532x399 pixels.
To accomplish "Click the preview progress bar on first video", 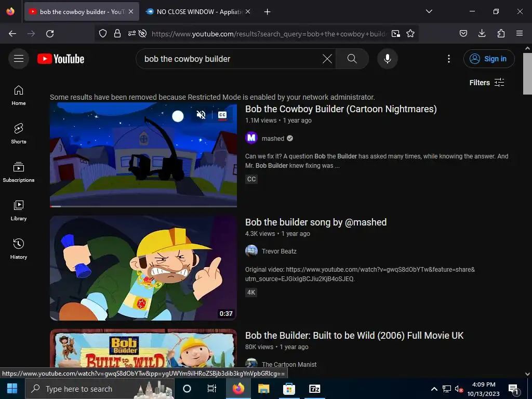I will pos(143,206).
